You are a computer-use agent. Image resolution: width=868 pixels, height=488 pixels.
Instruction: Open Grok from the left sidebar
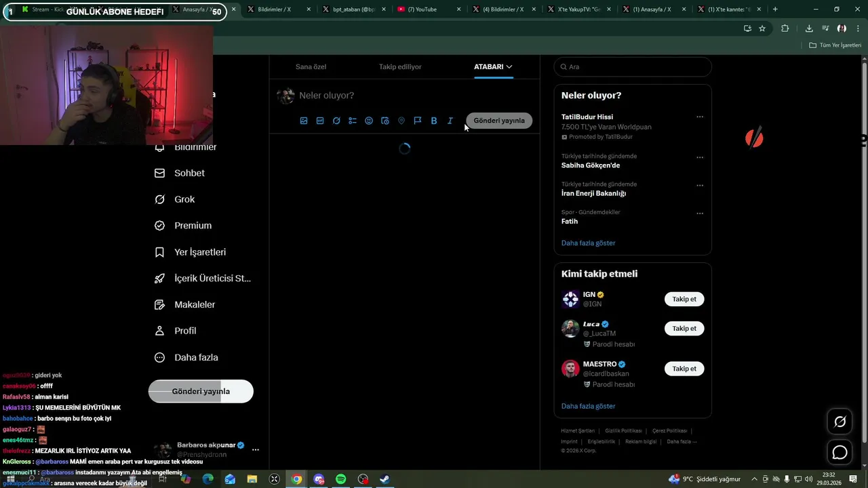pyautogui.click(x=175, y=199)
